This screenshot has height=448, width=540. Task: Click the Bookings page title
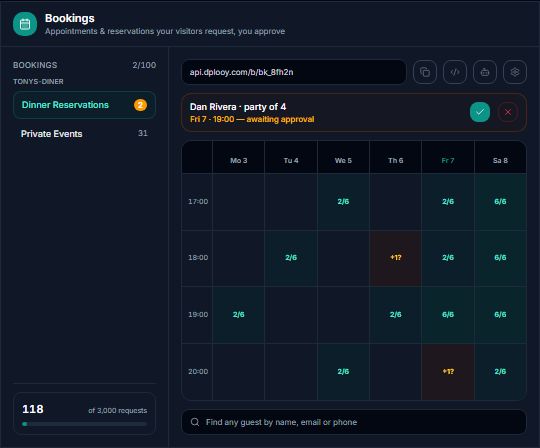click(70, 18)
